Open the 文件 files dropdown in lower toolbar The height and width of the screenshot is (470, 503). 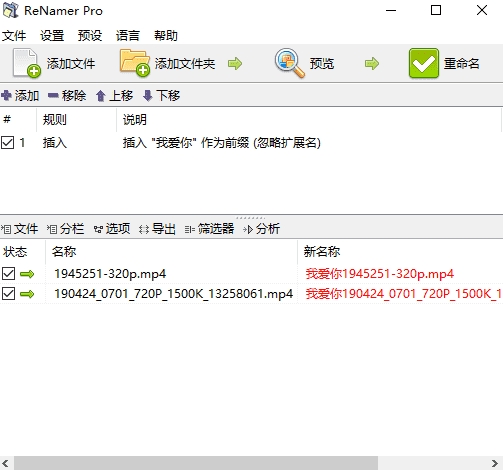[x=19, y=229]
